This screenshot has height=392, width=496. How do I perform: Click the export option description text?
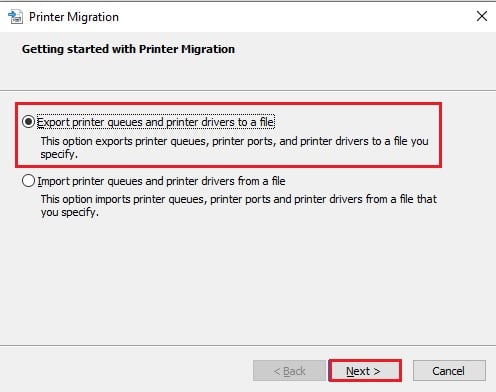click(x=234, y=148)
